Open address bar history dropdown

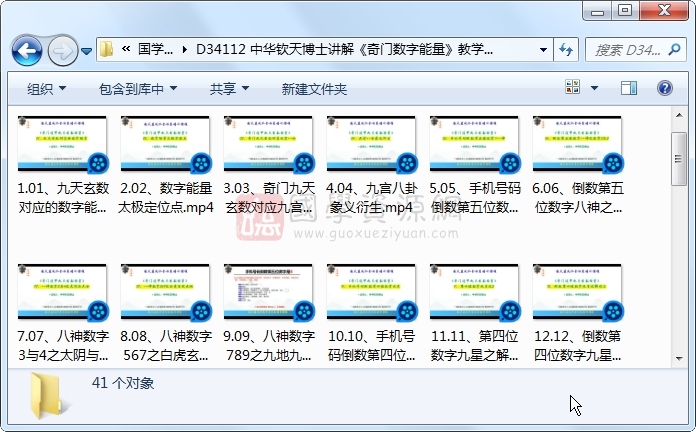click(x=543, y=50)
